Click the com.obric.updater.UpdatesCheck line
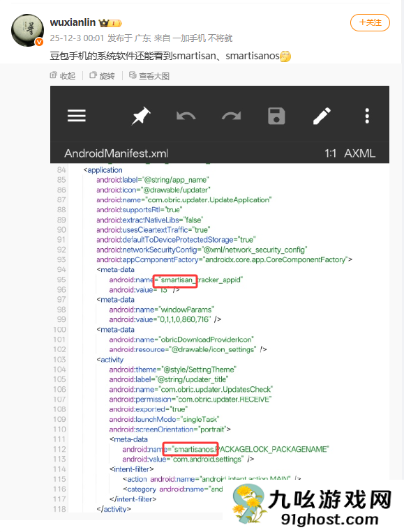Viewport: 404px width, 532px height. (190, 389)
